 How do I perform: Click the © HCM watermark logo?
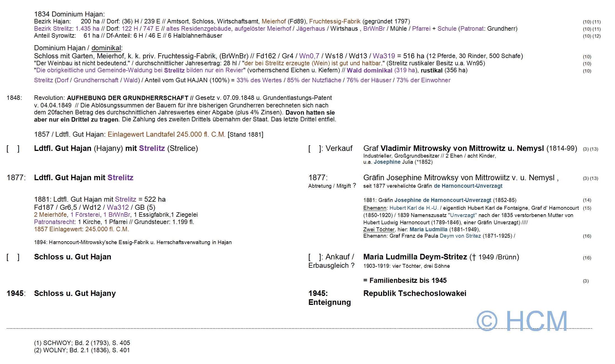point(522,321)
